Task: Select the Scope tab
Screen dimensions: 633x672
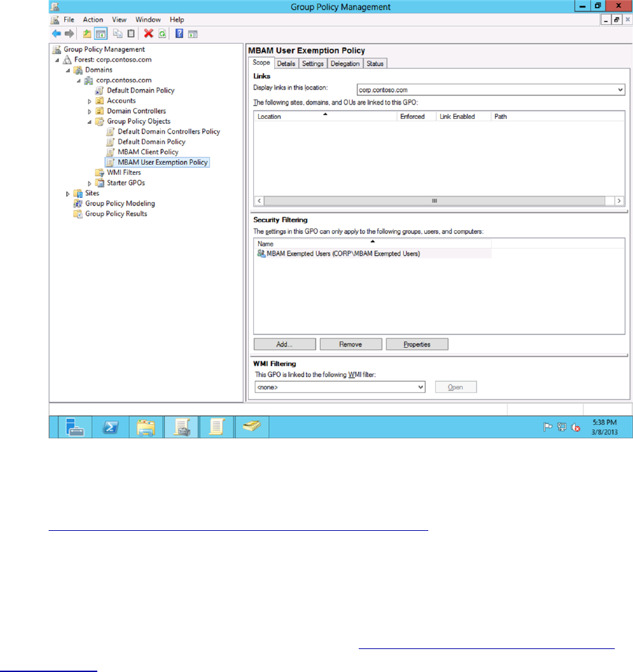Action: pos(261,63)
